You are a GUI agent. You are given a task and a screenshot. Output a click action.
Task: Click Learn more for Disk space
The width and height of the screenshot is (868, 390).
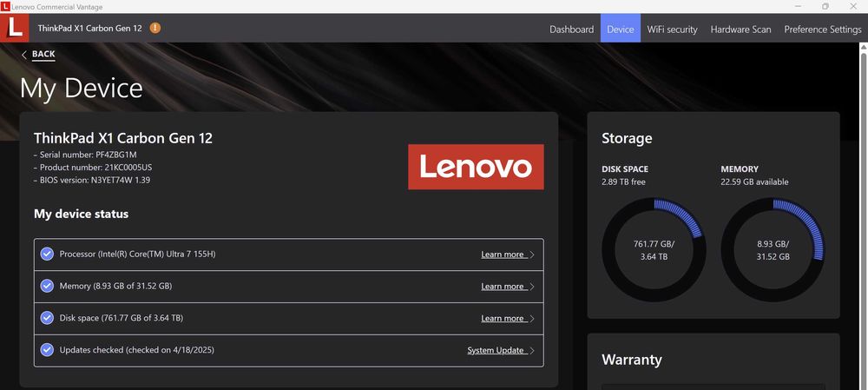[503, 319]
